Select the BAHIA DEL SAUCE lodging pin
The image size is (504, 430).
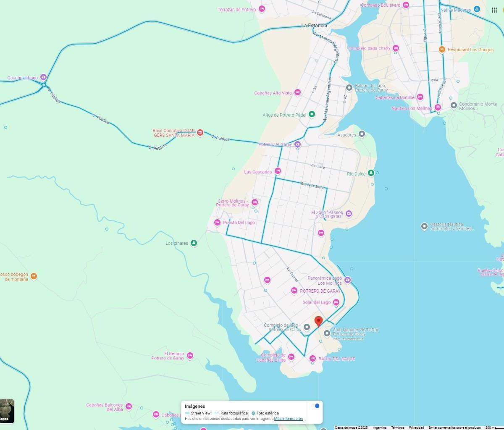click(312, 359)
